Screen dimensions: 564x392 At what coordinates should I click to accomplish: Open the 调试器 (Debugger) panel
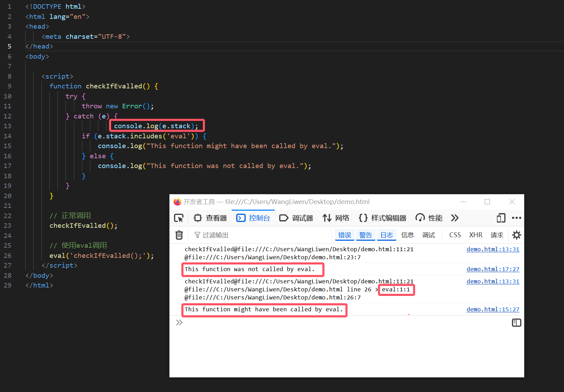coord(296,218)
